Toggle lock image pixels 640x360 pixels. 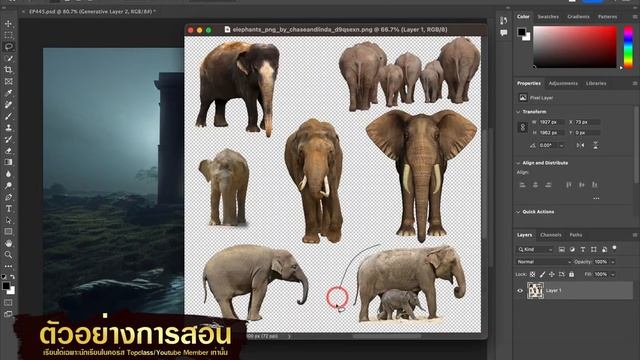click(x=542, y=274)
